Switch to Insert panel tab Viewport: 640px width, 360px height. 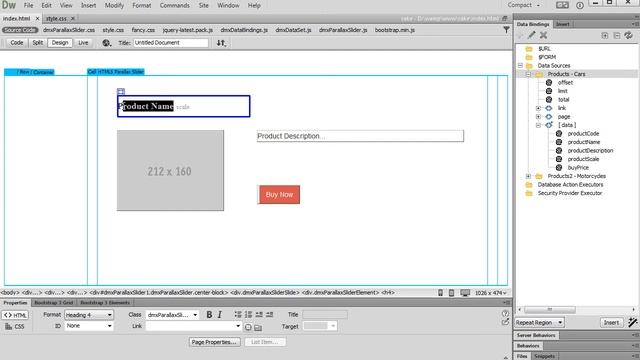[x=562, y=24]
